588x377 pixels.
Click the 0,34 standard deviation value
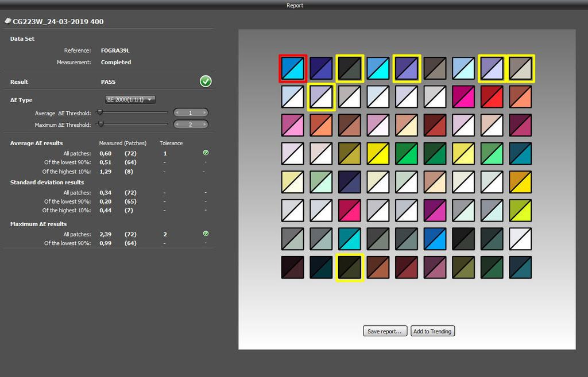coord(106,193)
